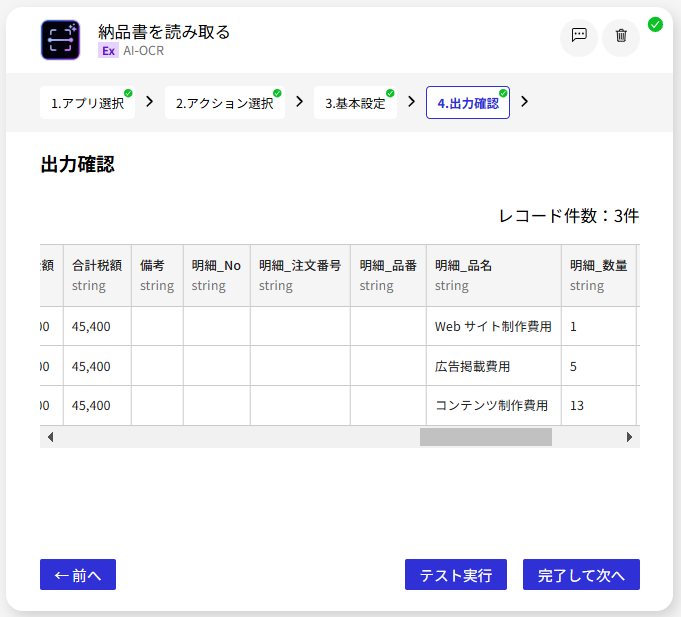
Task: Click the 明細_注文番号 column header
Action: click(x=300, y=275)
